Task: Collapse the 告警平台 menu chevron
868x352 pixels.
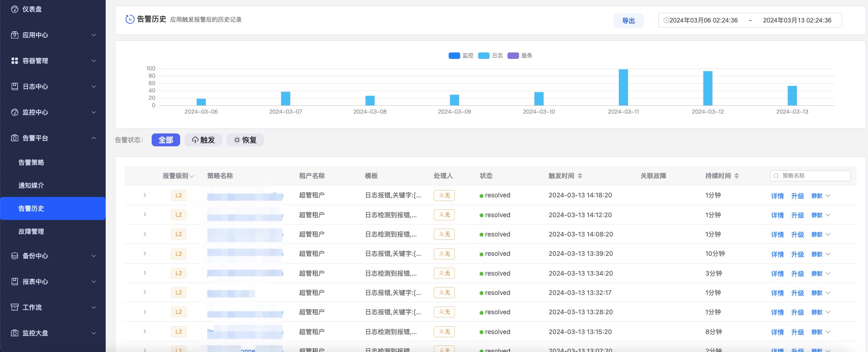Action: pyautogui.click(x=94, y=138)
